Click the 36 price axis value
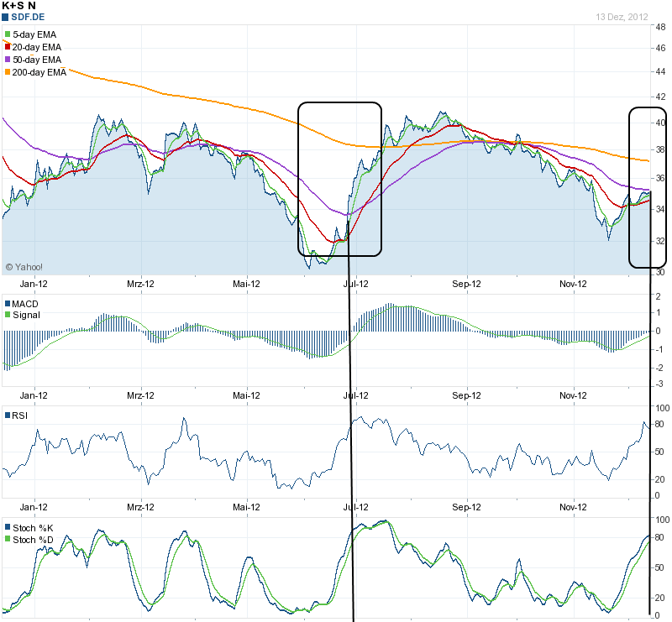This screenshot has width=672, height=622. [660, 178]
